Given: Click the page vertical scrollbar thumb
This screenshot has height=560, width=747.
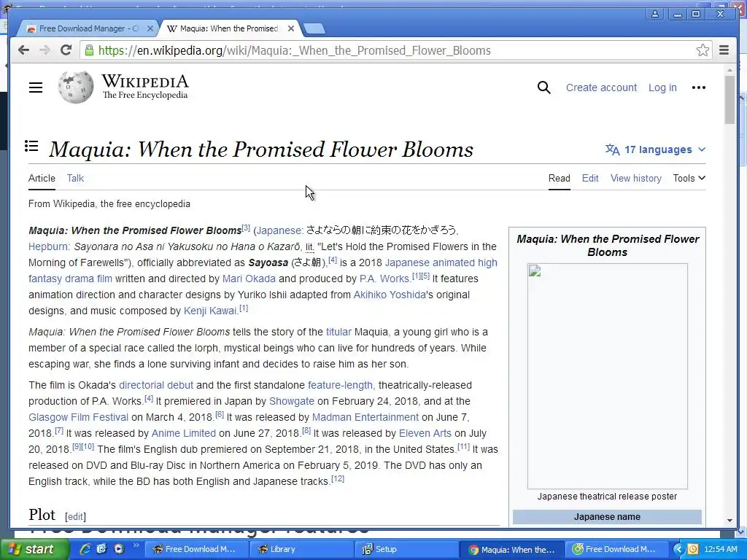Looking at the screenshot, I should pyautogui.click(x=729, y=100).
